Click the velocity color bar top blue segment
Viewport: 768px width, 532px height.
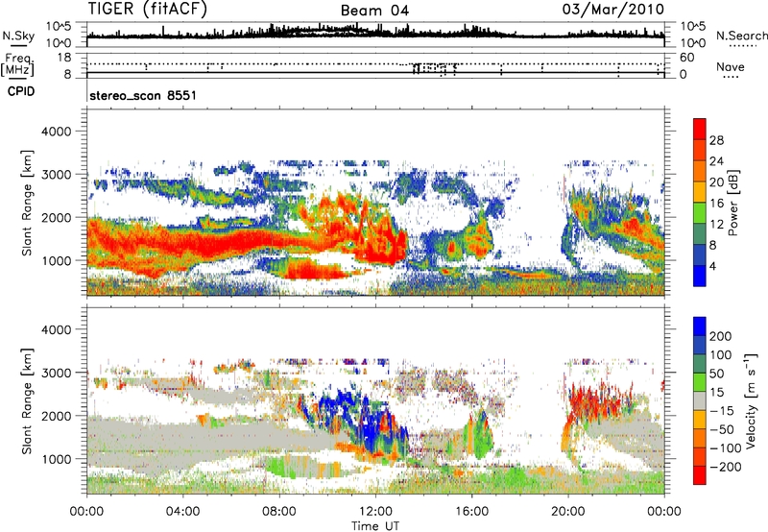point(700,326)
